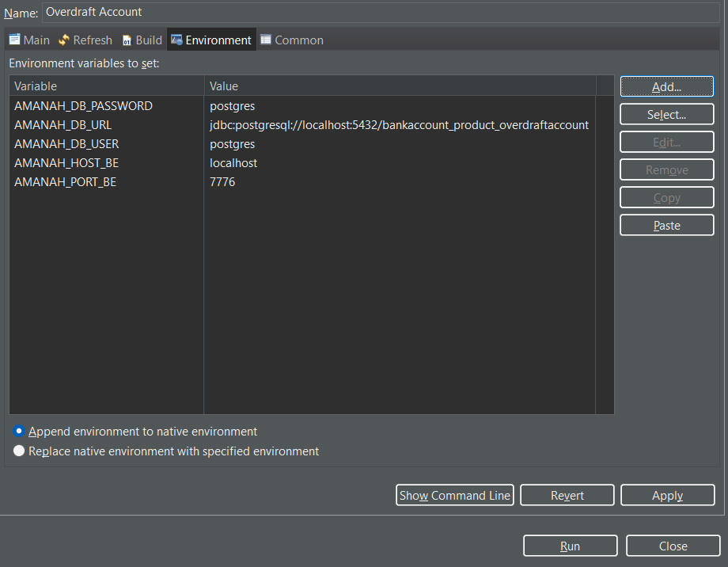Switch to the Main tab
Viewport: 728px width, 567px height.
click(x=29, y=40)
